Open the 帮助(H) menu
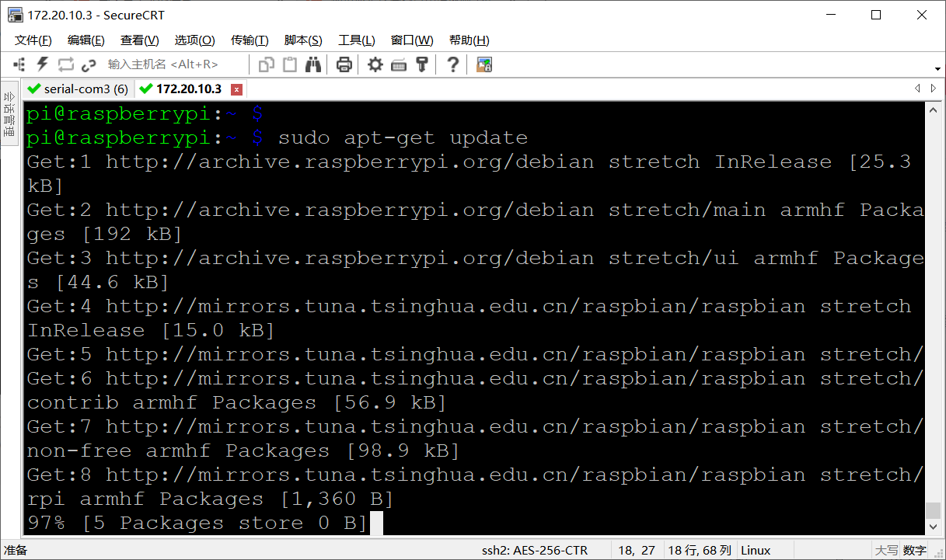The image size is (946, 560). tap(469, 40)
